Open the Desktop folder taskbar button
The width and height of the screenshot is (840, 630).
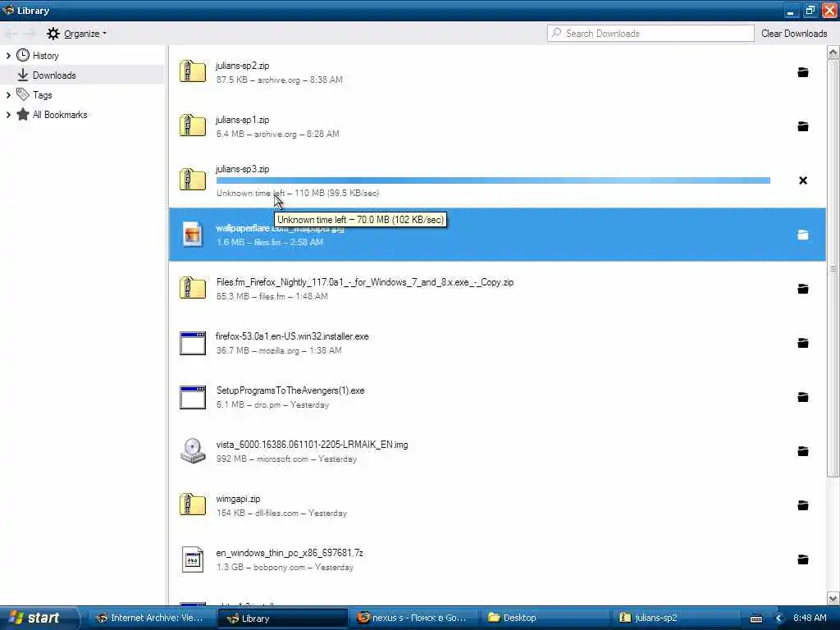pyautogui.click(x=544, y=618)
